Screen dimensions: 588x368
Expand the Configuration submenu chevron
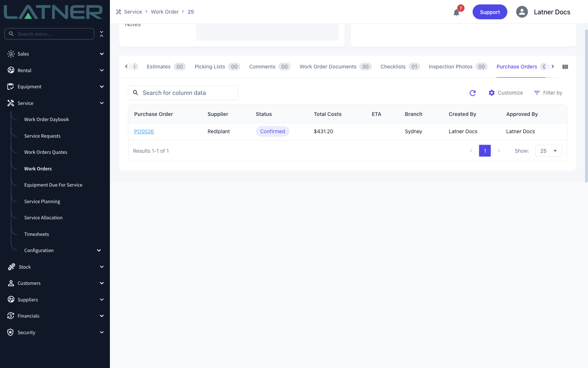pyautogui.click(x=99, y=250)
